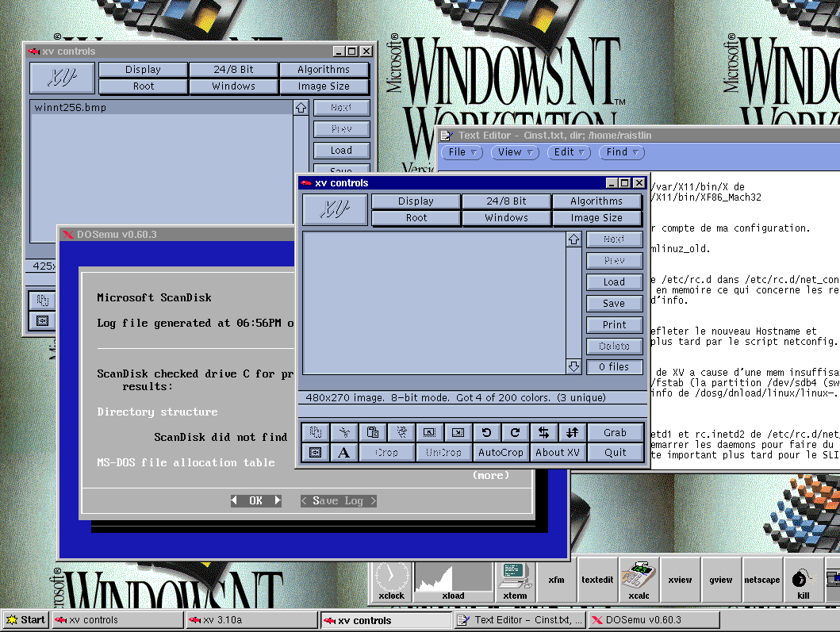The image size is (840, 632).
Task: Flip image vertically in xv controls
Action: [x=572, y=432]
